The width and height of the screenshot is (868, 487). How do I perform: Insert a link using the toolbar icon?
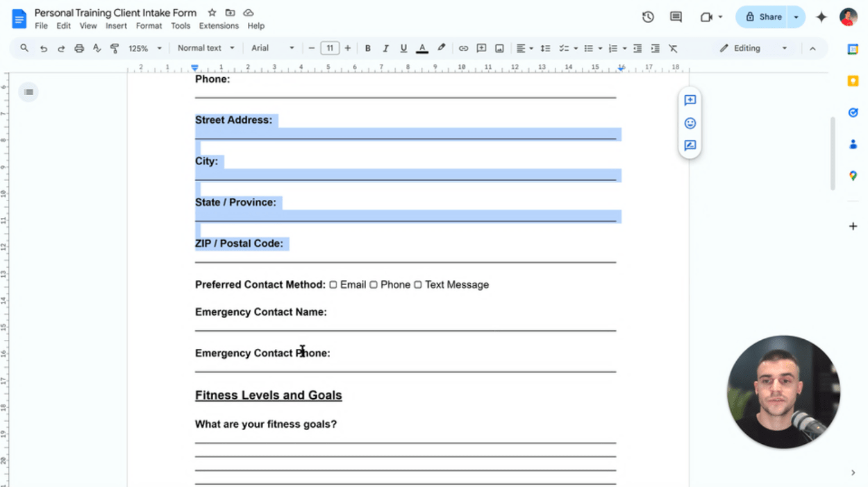coord(463,48)
